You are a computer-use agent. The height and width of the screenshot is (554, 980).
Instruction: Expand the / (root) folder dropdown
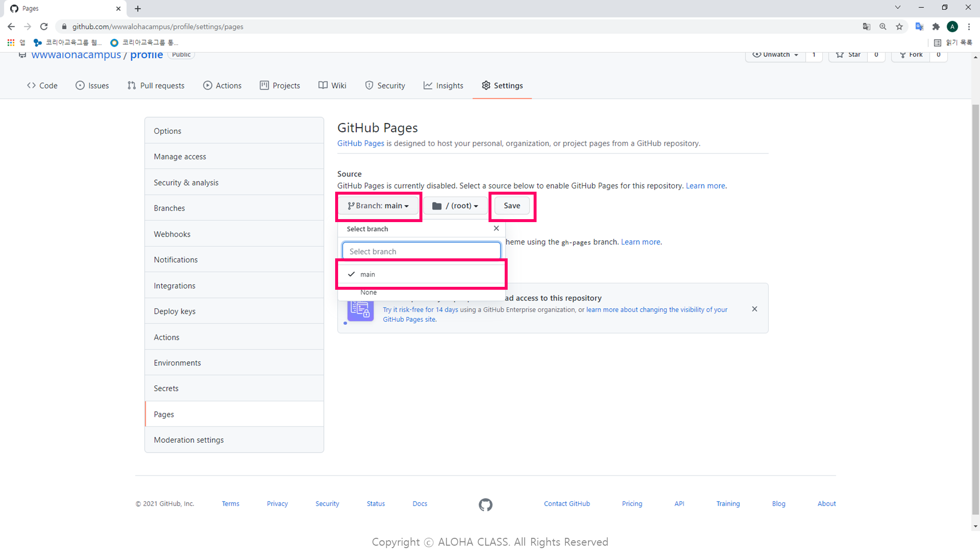pyautogui.click(x=455, y=206)
